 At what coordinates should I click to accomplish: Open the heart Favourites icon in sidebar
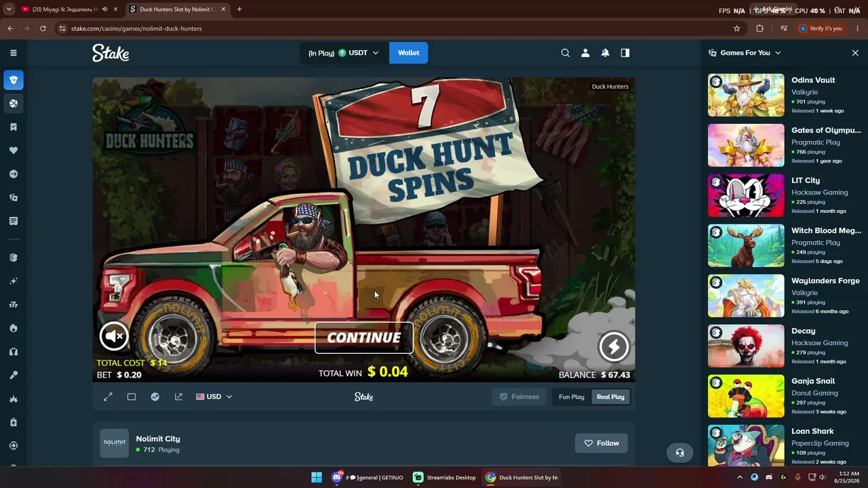pyautogui.click(x=14, y=150)
